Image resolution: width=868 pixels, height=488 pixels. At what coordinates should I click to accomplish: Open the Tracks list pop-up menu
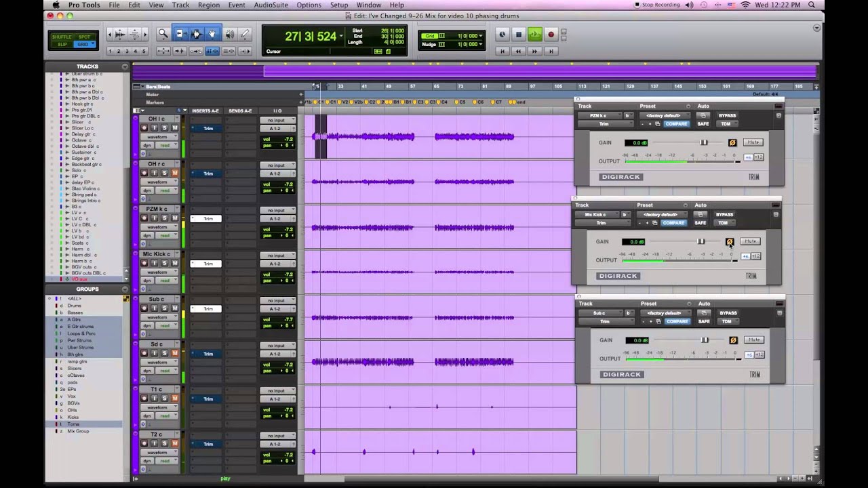tap(125, 66)
